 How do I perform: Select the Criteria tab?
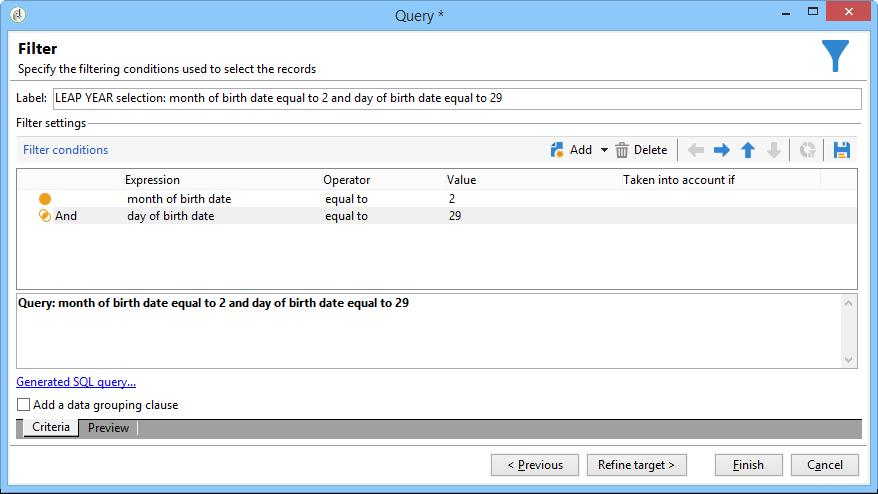[x=51, y=428]
